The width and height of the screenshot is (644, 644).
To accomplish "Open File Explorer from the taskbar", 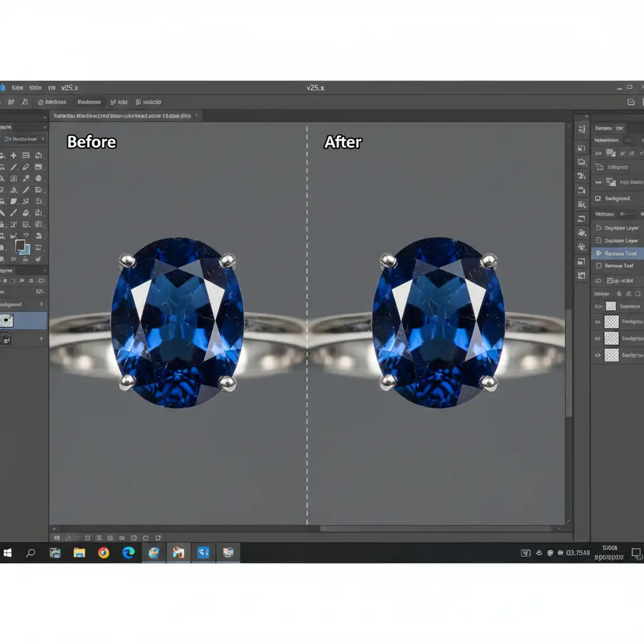I will 79,553.
